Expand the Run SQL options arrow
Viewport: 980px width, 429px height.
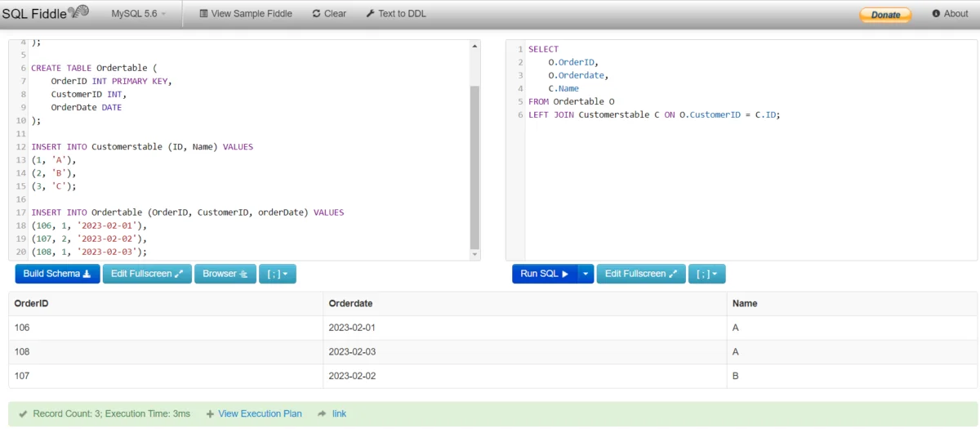pos(586,274)
